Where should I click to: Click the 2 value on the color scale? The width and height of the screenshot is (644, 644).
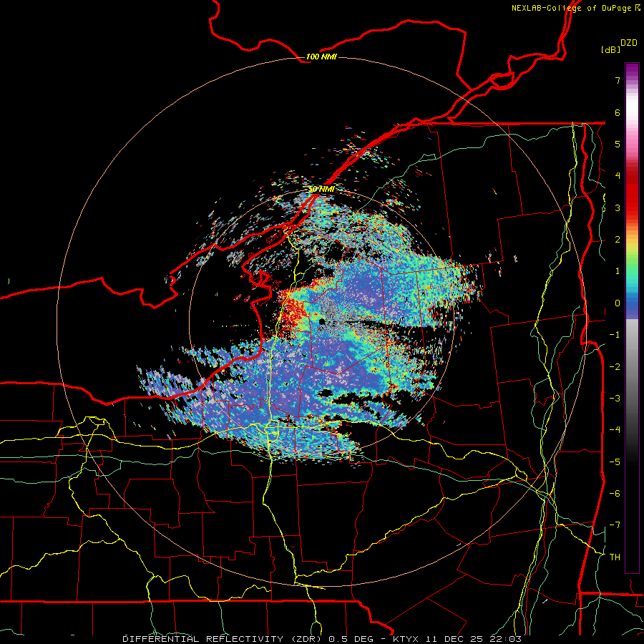pyautogui.click(x=618, y=240)
